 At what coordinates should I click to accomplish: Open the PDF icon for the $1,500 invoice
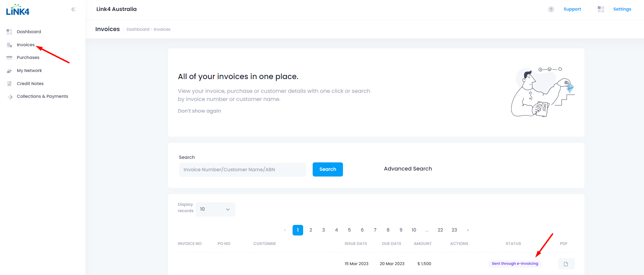tap(566, 264)
